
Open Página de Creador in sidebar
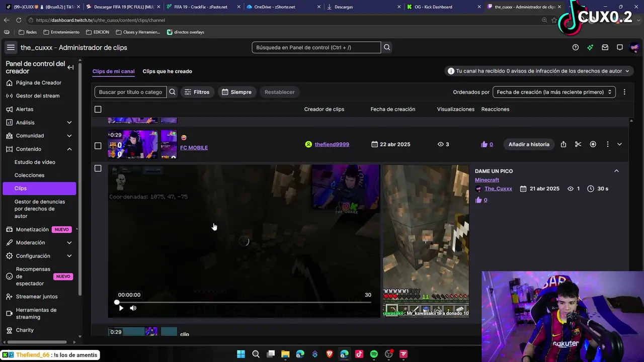(39, 82)
